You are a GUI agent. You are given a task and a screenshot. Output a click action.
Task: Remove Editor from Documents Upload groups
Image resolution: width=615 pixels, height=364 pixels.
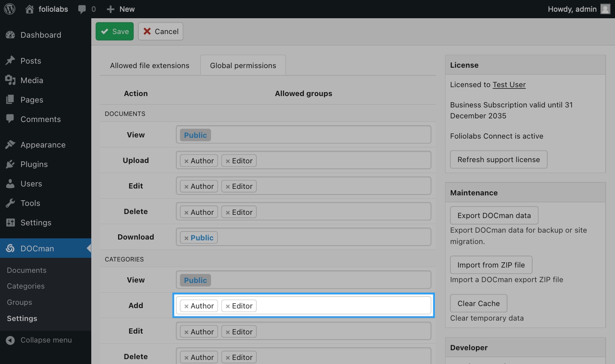(228, 161)
